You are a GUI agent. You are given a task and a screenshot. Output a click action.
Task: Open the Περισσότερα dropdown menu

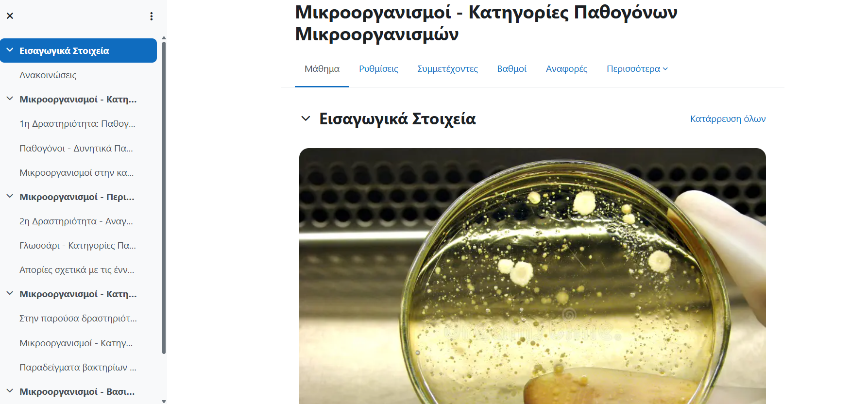tap(637, 69)
